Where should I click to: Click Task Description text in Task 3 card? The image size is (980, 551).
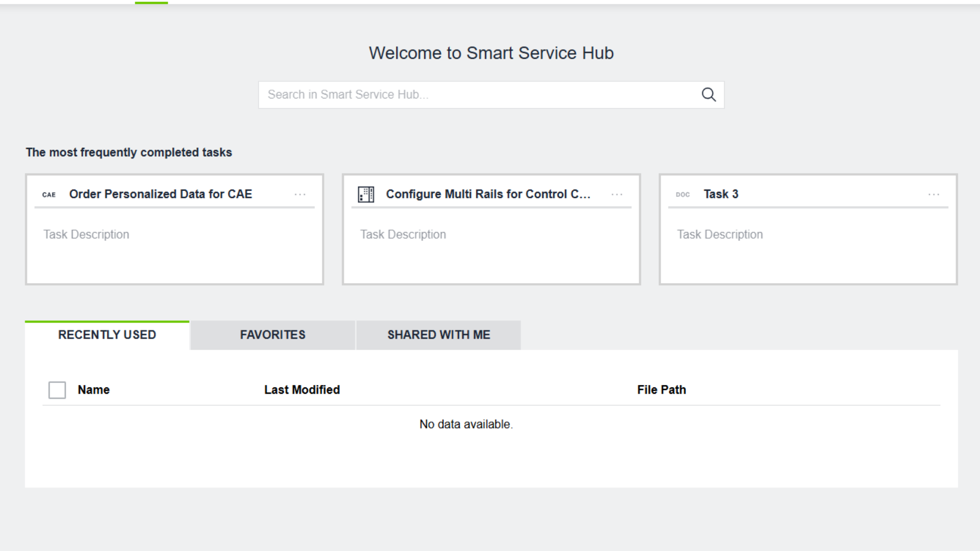point(720,235)
